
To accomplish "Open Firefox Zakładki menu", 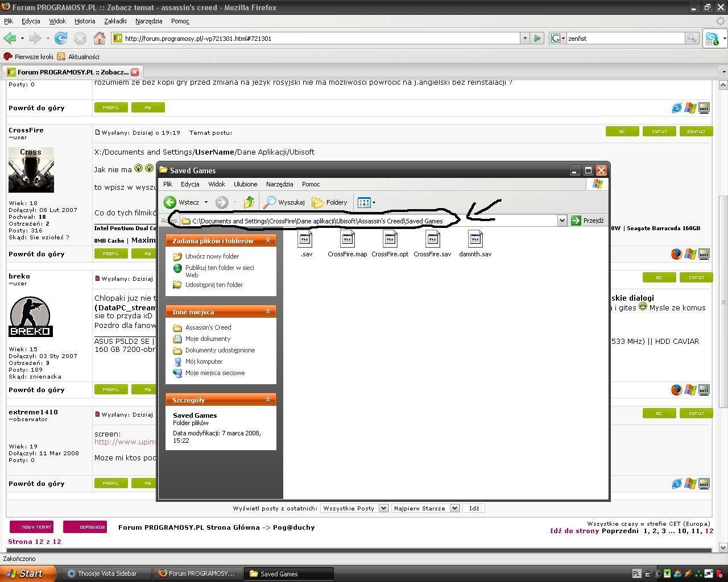I will click(115, 21).
